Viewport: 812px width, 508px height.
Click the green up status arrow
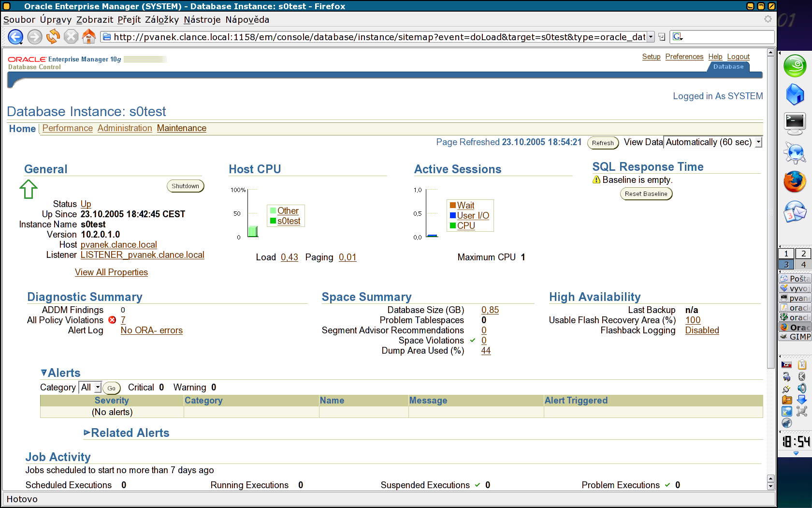pyautogui.click(x=29, y=189)
